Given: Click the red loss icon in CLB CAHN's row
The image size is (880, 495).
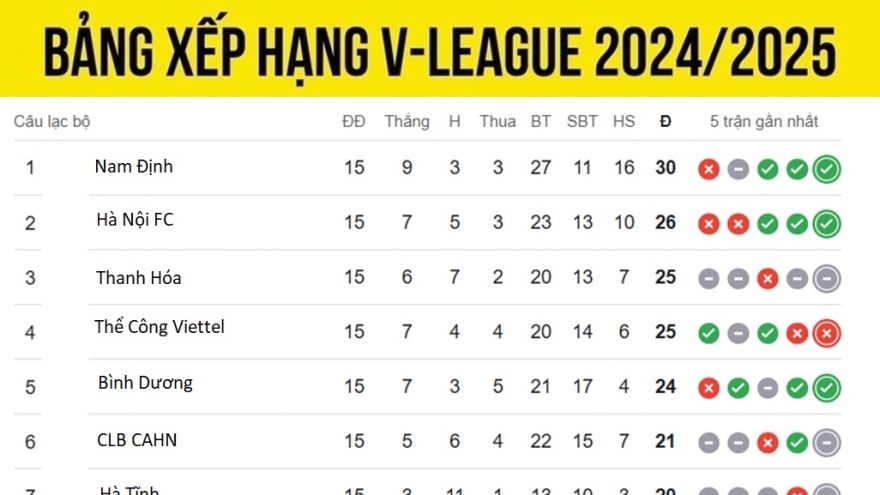Looking at the screenshot, I should (768, 443).
